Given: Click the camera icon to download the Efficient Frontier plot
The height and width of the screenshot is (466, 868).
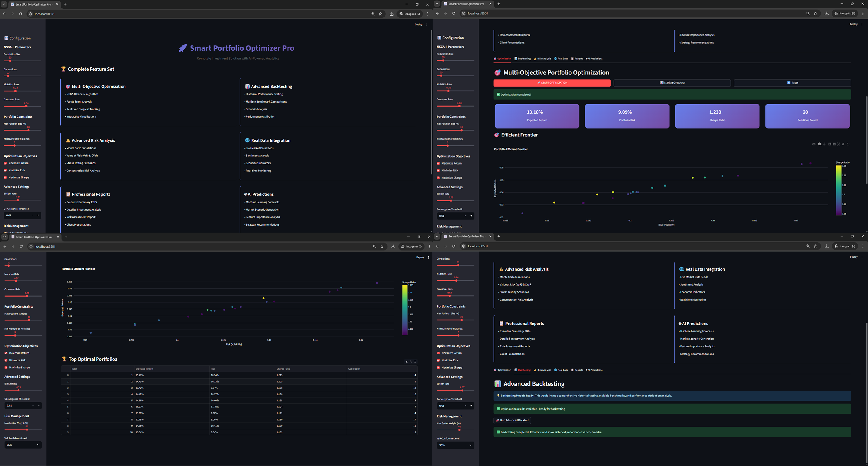Looking at the screenshot, I should pyautogui.click(x=814, y=144).
